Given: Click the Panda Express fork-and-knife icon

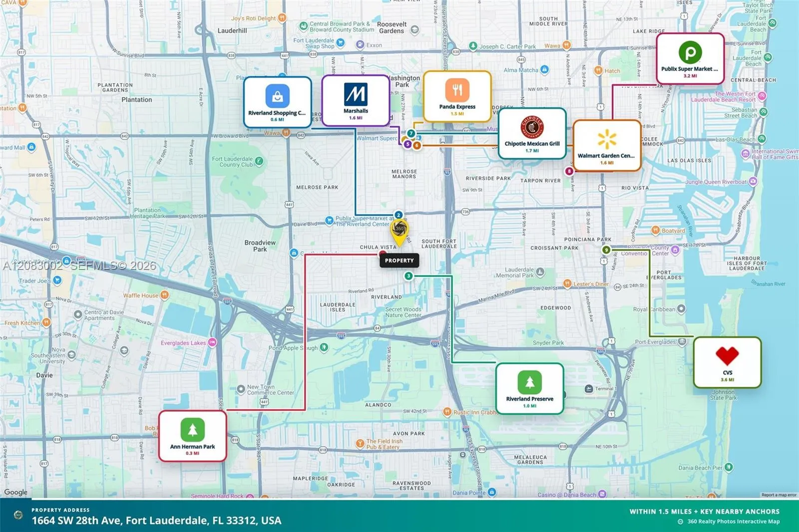Looking at the screenshot, I should tap(457, 90).
